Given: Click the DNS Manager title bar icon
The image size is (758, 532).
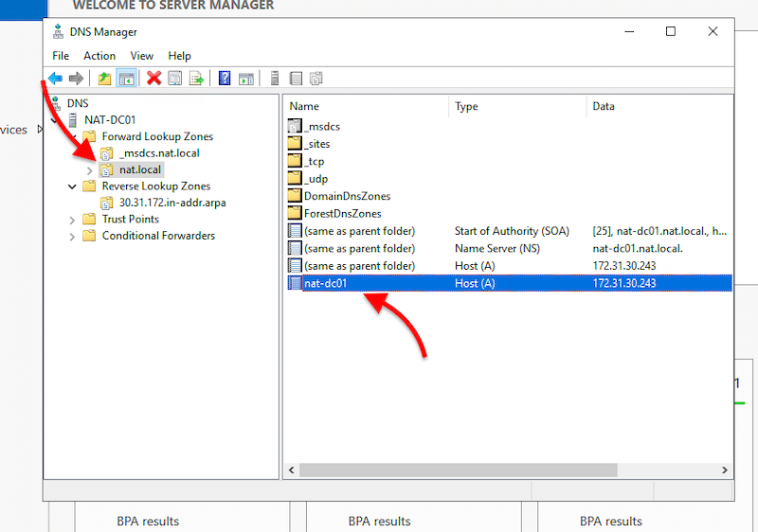Looking at the screenshot, I should pos(58,31).
